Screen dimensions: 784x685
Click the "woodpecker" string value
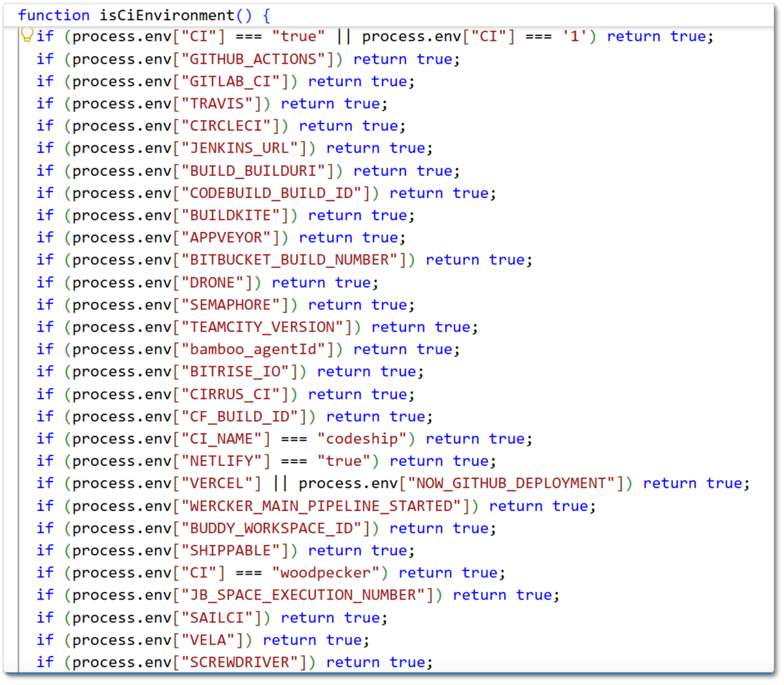click(325, 573)
